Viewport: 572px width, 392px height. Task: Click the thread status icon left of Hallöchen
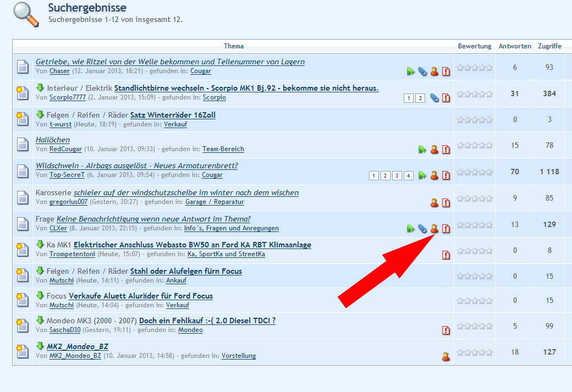pyautogui.click(x=23, y=145)
